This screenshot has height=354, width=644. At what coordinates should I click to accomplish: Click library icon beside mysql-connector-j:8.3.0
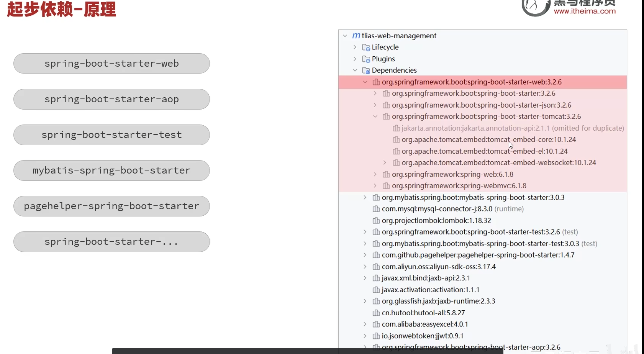(376, 209)
